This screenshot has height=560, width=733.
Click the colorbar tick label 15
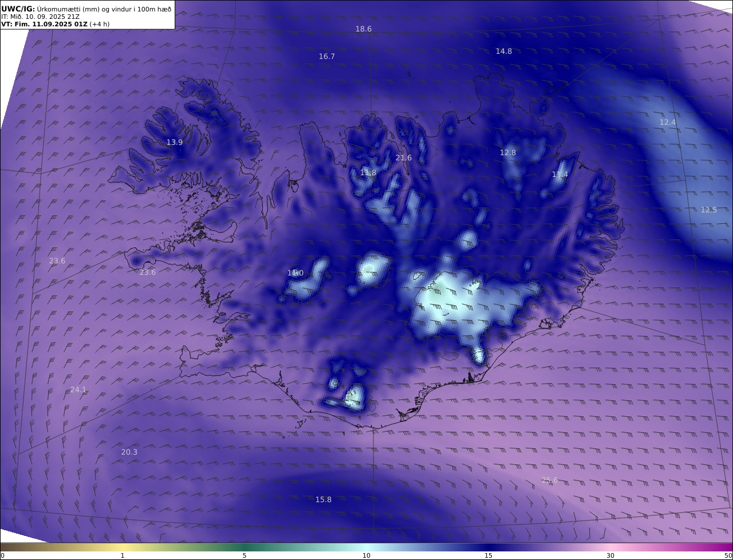tap(488, 555)
